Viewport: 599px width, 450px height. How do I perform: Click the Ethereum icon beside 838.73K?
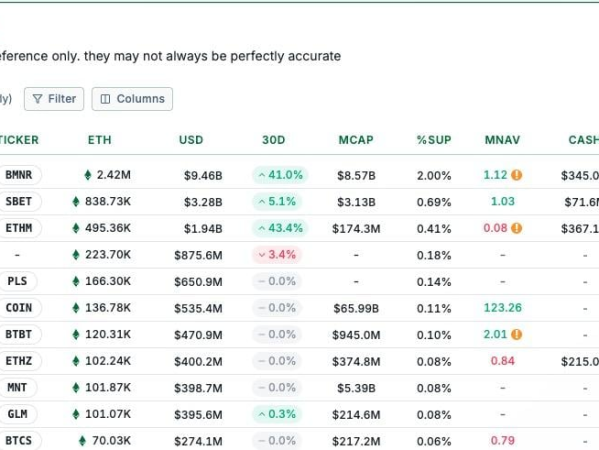pyautogui.click(x=76, y=201)
